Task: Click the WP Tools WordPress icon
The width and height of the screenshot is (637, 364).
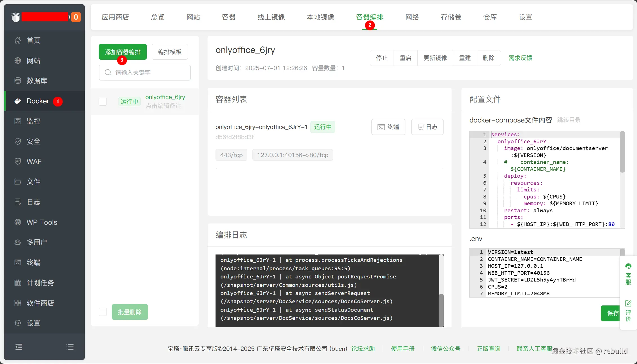Action: pos(18,222)
